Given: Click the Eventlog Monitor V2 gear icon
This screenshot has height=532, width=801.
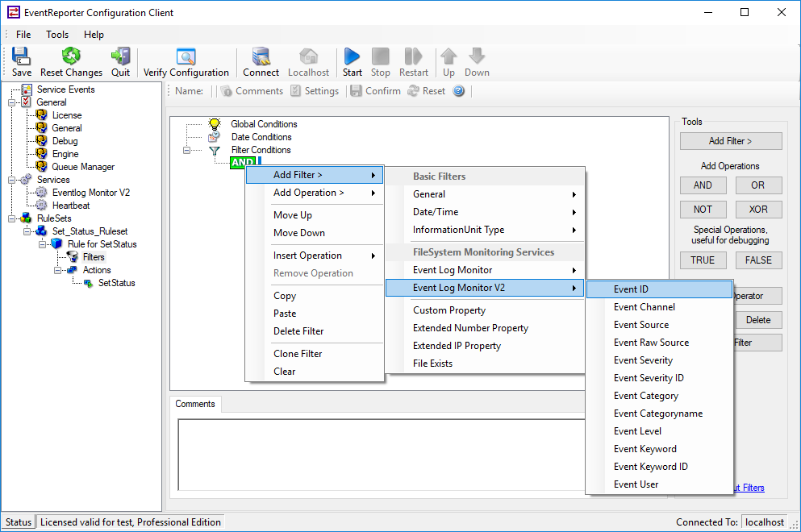Looking at the screenshot, I should tap(41, 193).
